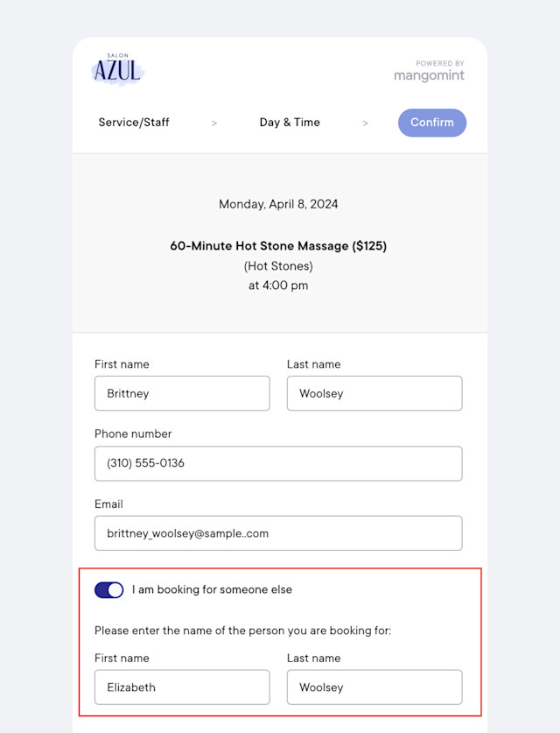The height and width of the screenshot is (733, 560).
Task: Click the booker's First name field with Brittney
Action: (x=182, y=393)
